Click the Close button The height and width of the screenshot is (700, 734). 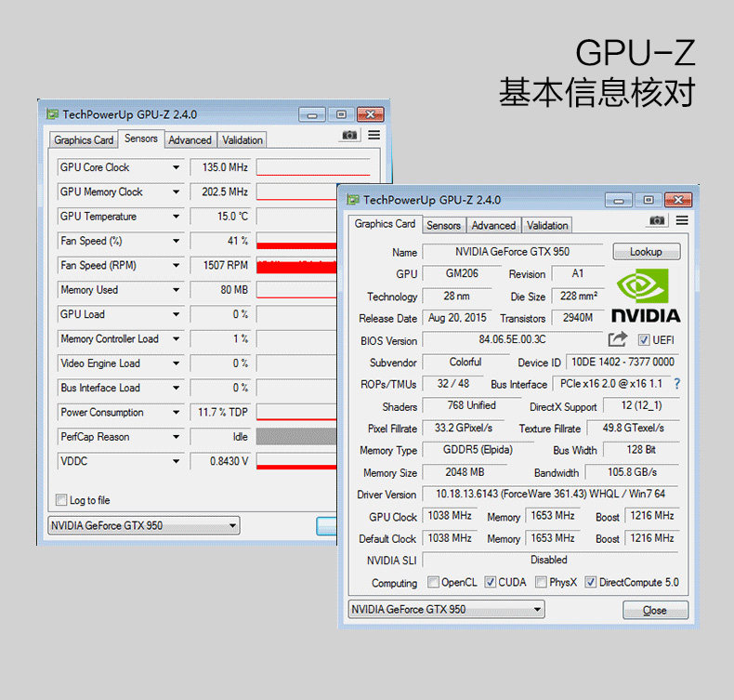[x=655, y=610]
